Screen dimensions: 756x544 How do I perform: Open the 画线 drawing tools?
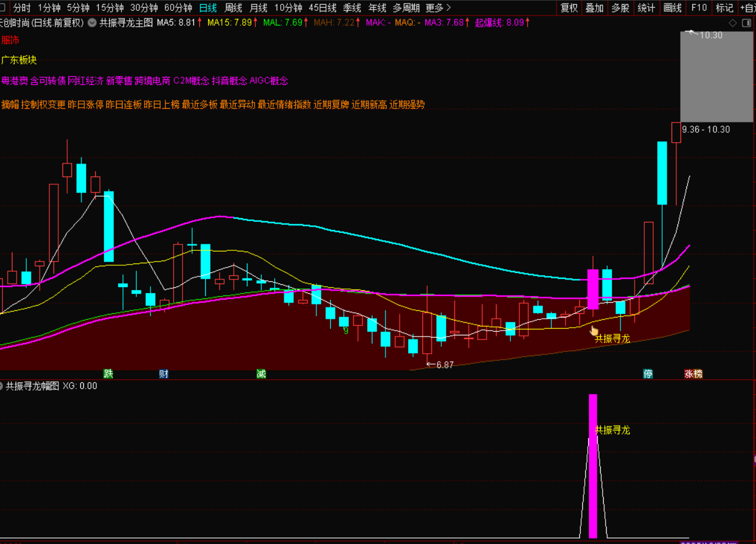tap(672, 8)
